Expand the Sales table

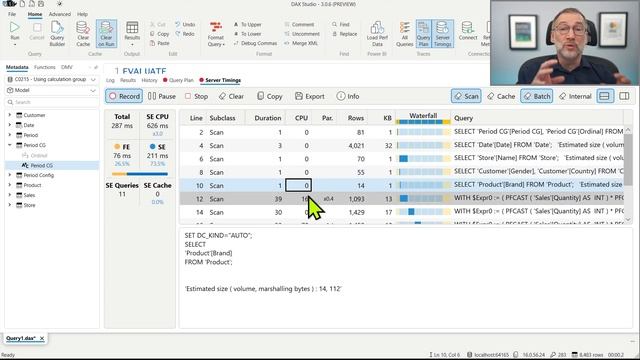point(10,195)
